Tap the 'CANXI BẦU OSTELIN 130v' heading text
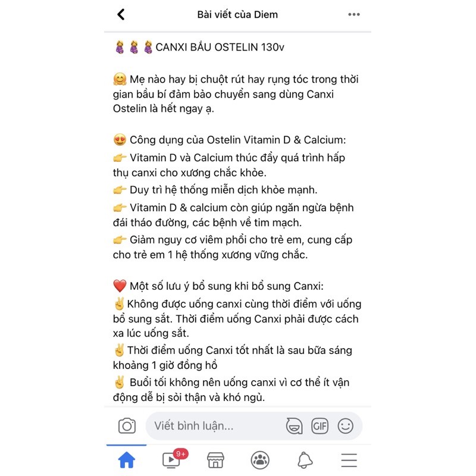 tap(220, 47)
